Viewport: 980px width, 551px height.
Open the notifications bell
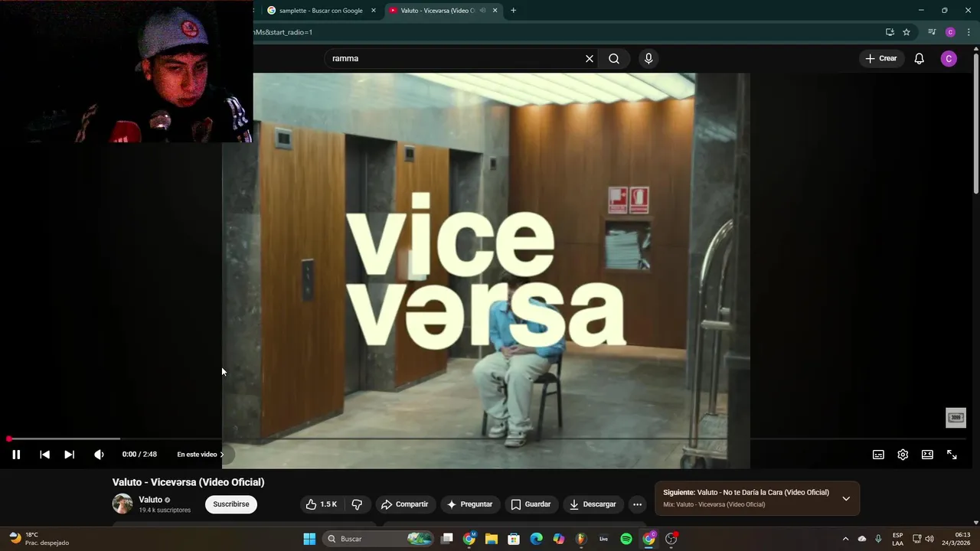click(920, 59)
